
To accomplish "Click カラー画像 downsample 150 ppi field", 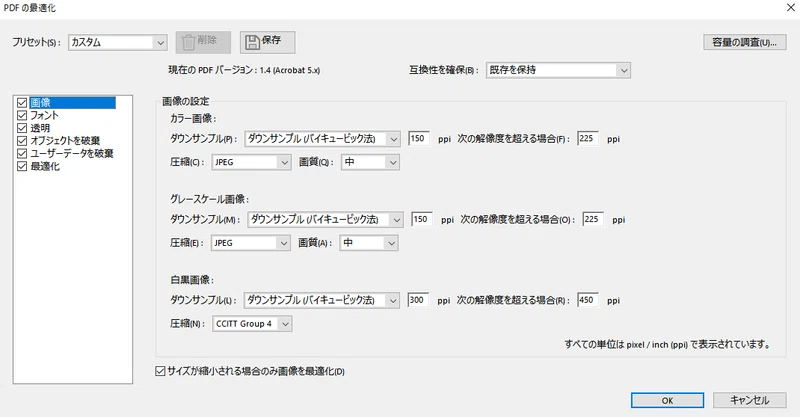I will (x=419, y=138).
